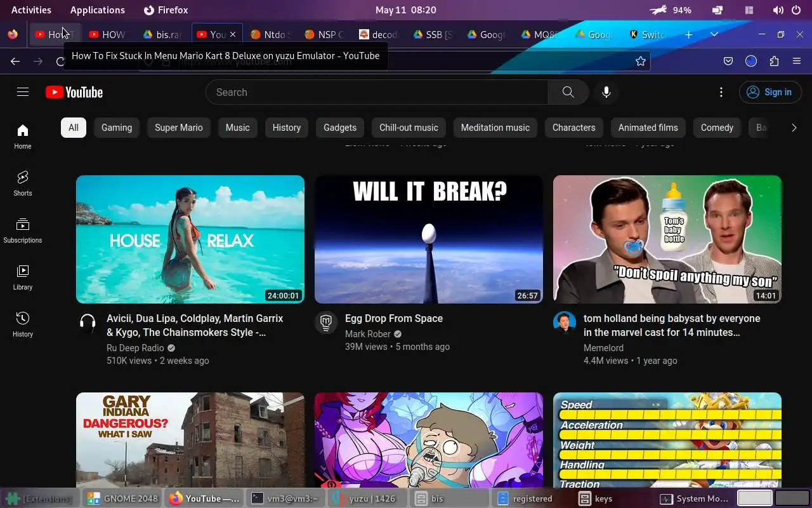
Task: Open a new browser tab
Action: [688, 34]
